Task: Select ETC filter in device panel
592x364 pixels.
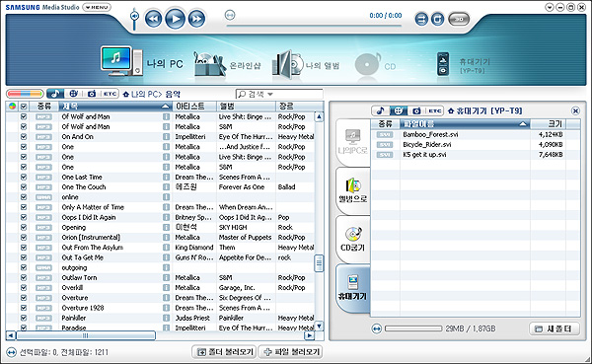Action: (x=434, y=110)
